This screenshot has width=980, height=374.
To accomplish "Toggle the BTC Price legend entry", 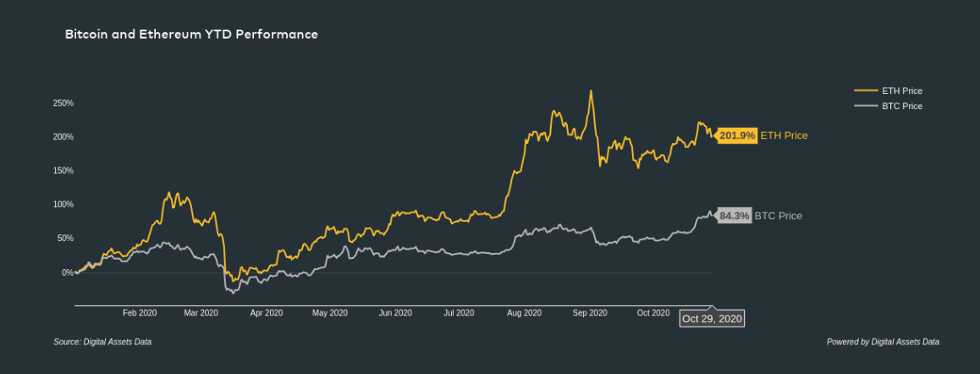I will pos(888,107).
